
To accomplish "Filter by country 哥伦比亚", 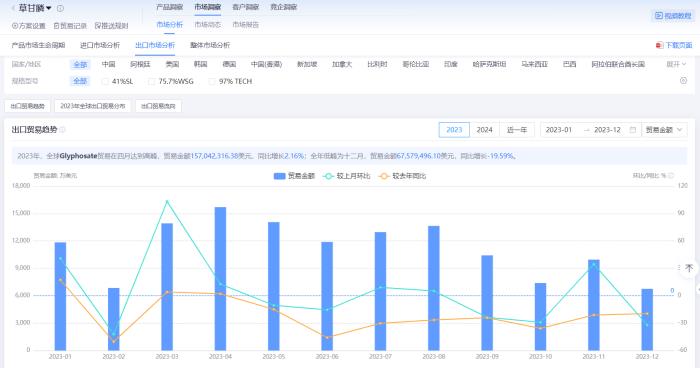I will 416,64.
